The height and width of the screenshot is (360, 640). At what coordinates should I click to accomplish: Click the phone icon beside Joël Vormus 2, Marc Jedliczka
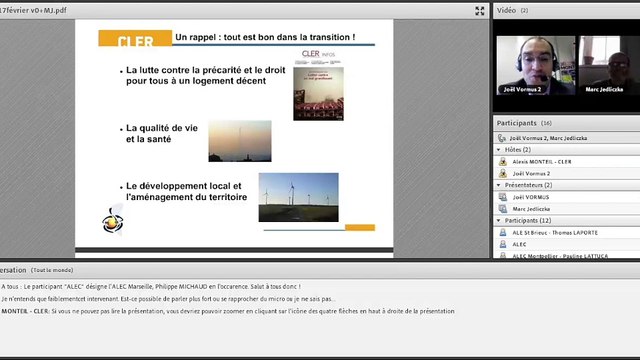tap(502, 138)
